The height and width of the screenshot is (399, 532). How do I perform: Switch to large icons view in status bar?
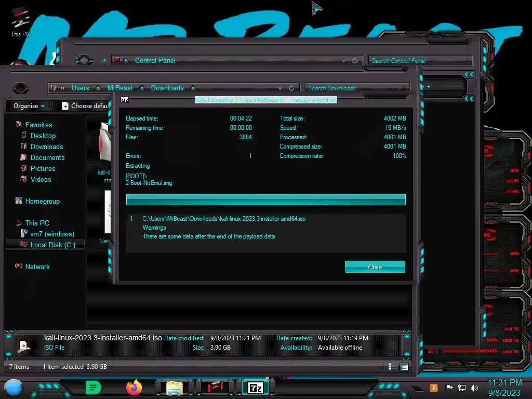(x=404, y=367)
